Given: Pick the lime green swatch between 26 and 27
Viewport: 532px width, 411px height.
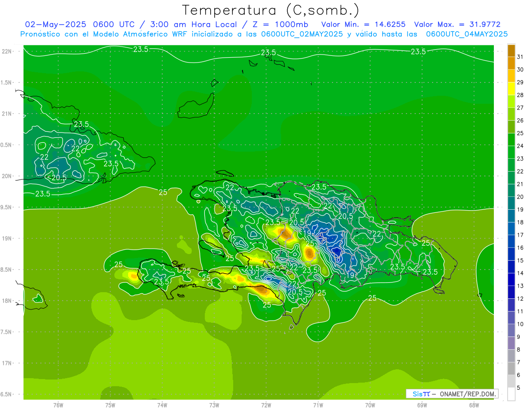Looking at the screenshot, I should tap(511, 114).
